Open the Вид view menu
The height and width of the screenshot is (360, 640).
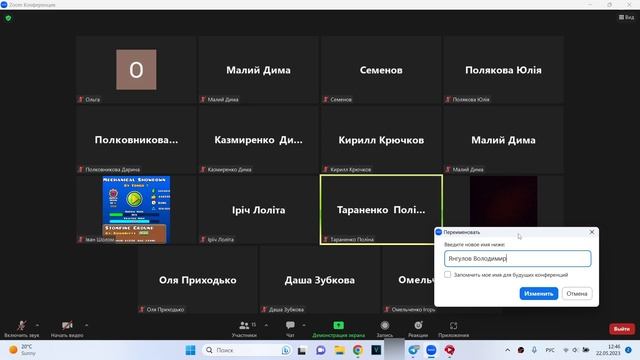point(627,17)
